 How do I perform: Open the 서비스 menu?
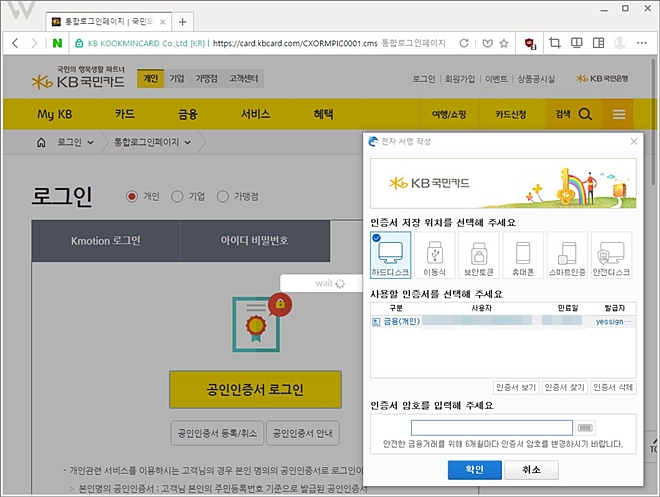pos(255,114)
